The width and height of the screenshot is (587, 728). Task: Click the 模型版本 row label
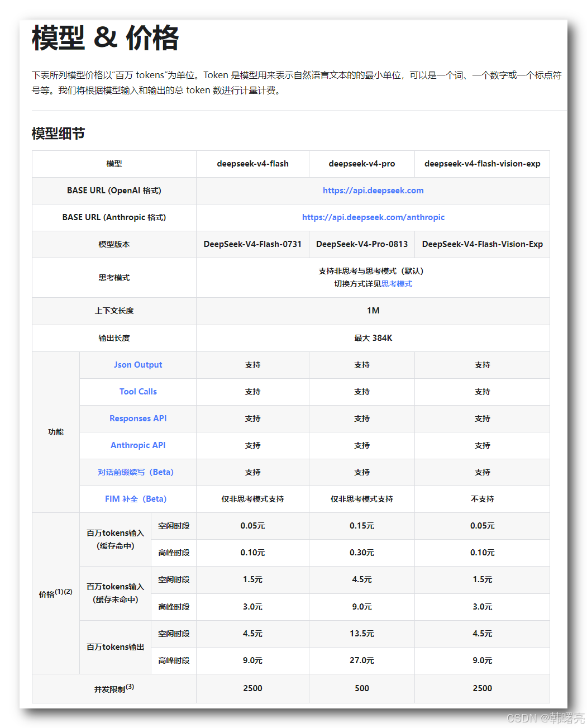click(x=114, y=244)
